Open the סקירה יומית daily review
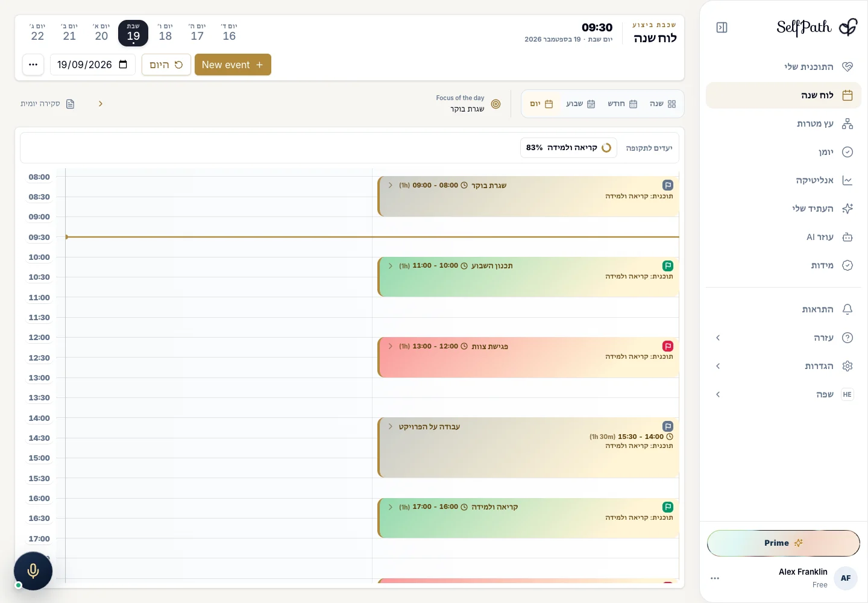Viewport: 868px width, 603px height. pyautogui.click(x=48, y=104)
